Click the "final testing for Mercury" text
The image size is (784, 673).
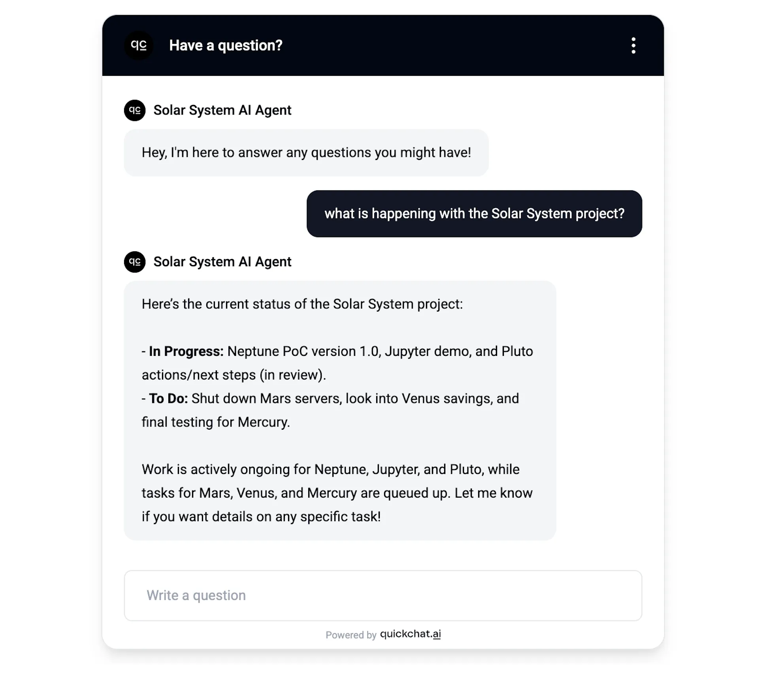tap(216, 422)
